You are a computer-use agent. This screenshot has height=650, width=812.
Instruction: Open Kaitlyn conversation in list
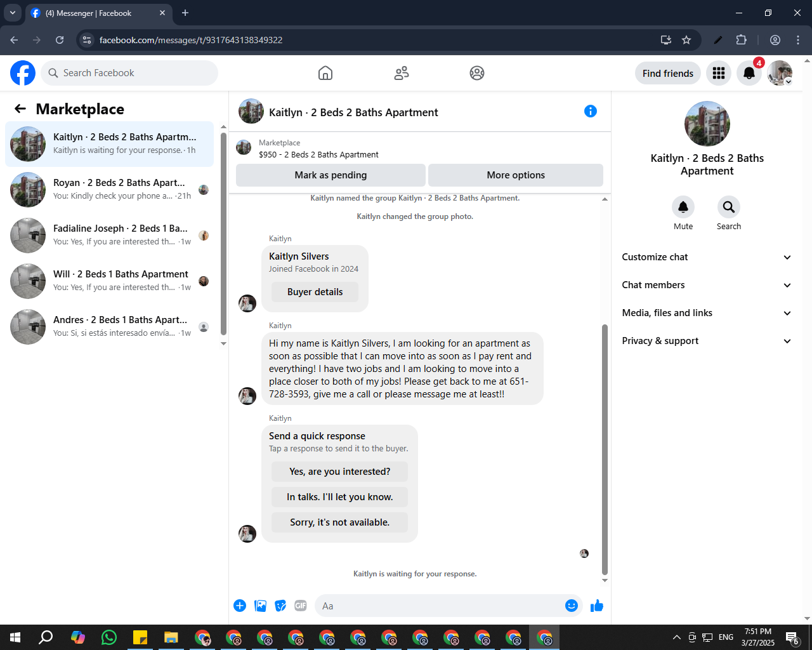[x=109, y=144]
